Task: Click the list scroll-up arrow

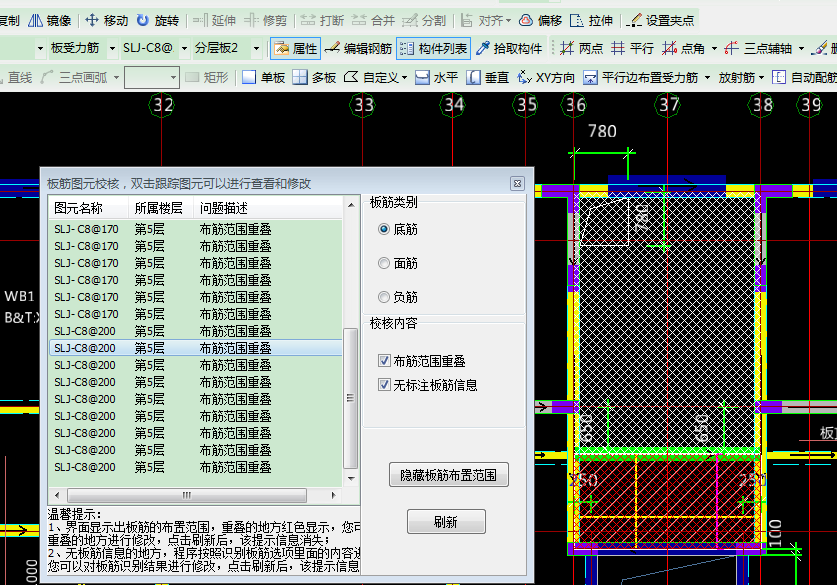Action: (351, 204)
